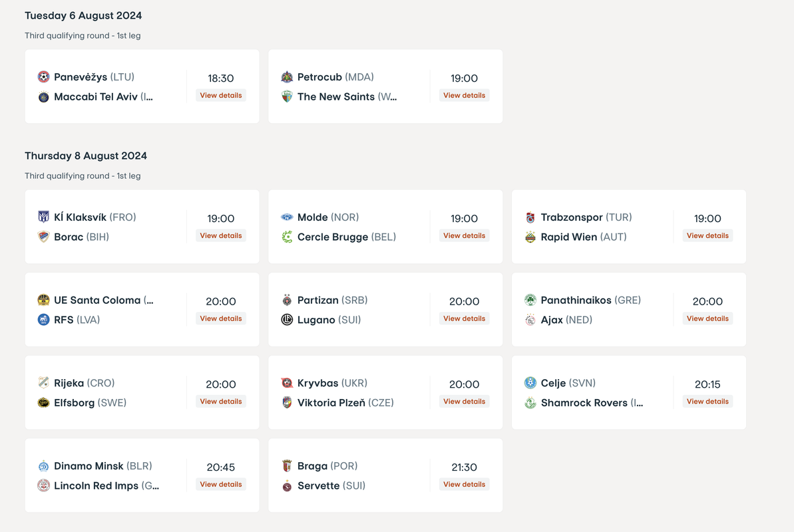794x532 pixels.
Task: Click the Trabzonspor team crest
Action: coord(530,217)
